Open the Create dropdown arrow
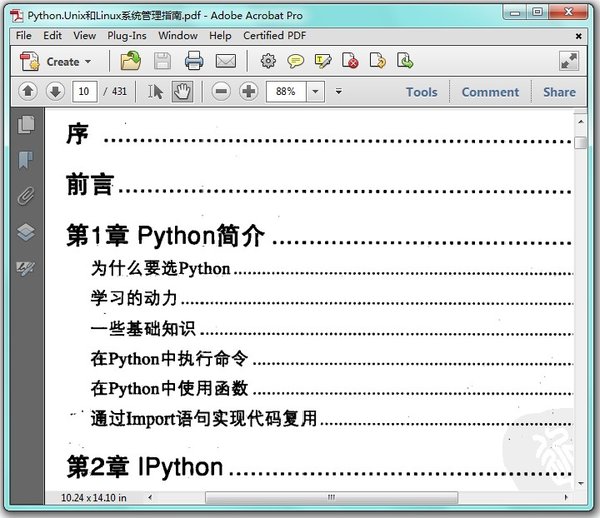 tap(88, 62)
